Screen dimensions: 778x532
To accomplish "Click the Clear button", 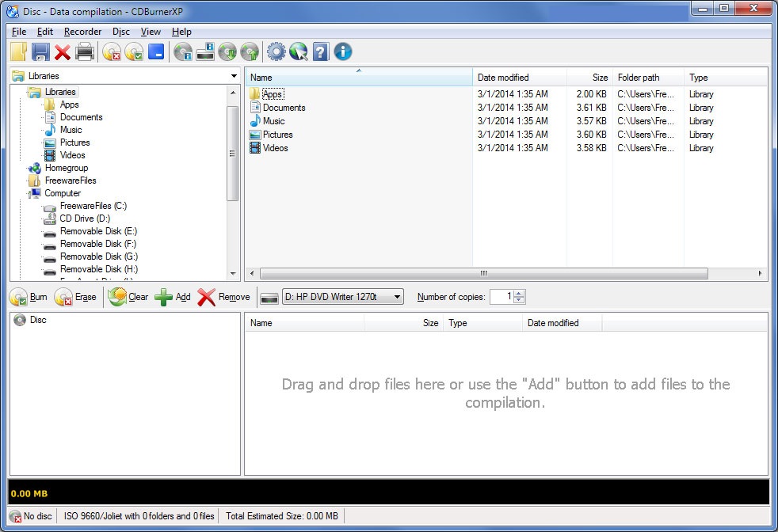I will tap(128, 297).
